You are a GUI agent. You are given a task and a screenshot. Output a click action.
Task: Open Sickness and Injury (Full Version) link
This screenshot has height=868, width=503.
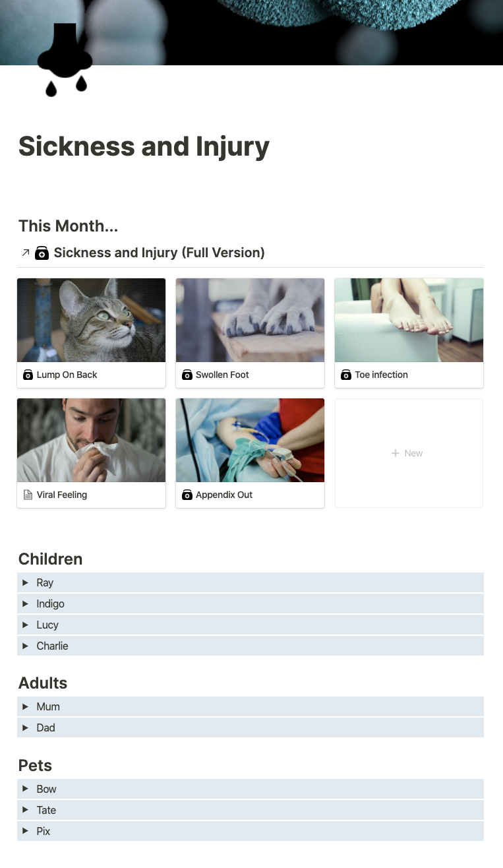click(159, 253)
